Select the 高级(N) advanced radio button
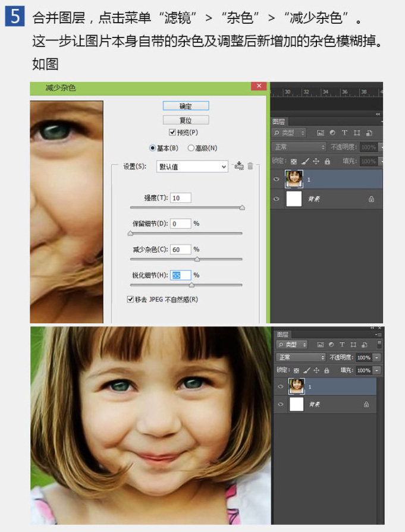The width and height of the screenshot is (405, 532). pyautogui.click(x=191, y=148)
